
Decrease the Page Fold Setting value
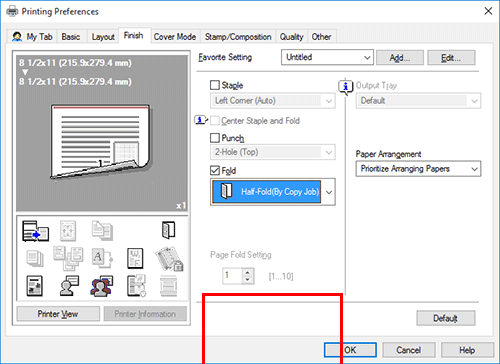tap(248, 279)
